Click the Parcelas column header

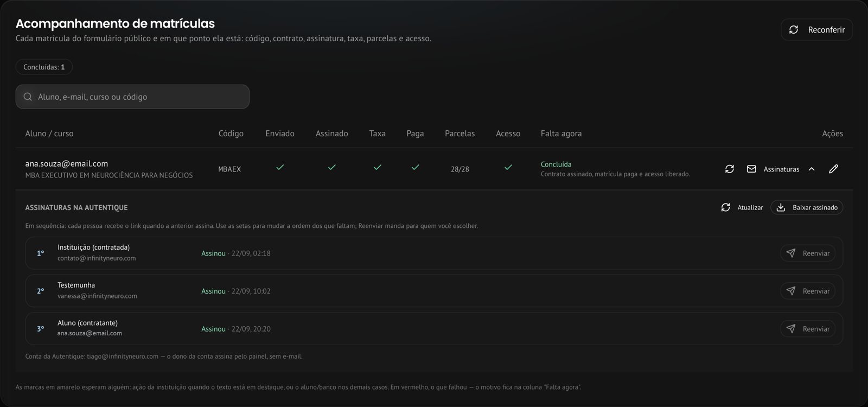tap(459, 133)
